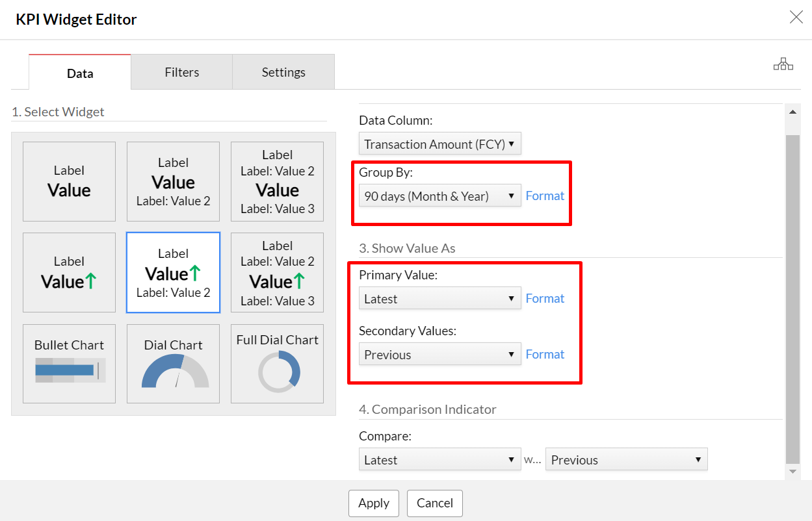Image resolution: width=812 pixels, height=521 pixels.
Task: Select trend widget with Label: Value 2
Action: [173, 272]
